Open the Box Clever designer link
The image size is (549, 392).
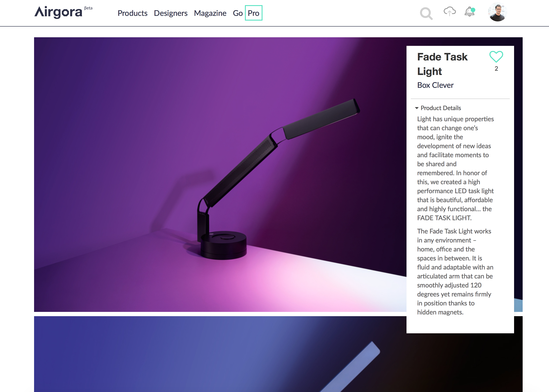(x=435, y=85)
